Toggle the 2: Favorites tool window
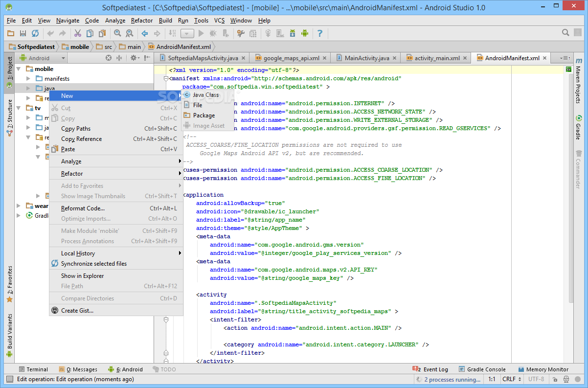588x388 pixels. 9,284
